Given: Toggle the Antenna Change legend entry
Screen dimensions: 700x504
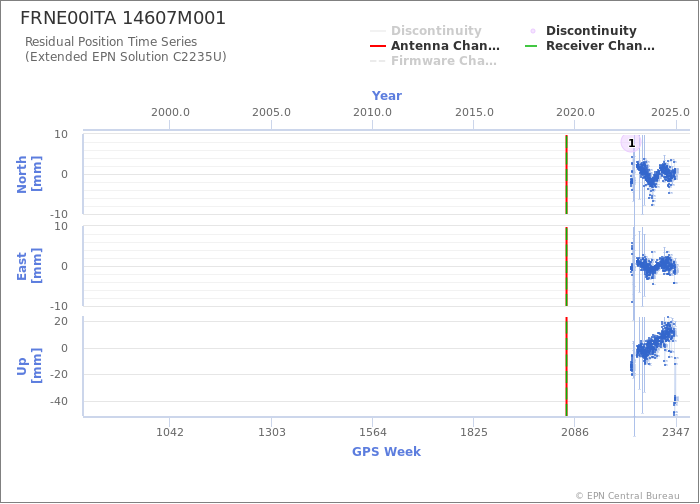Looking at the screenshot, I should (x=435, y=46).
